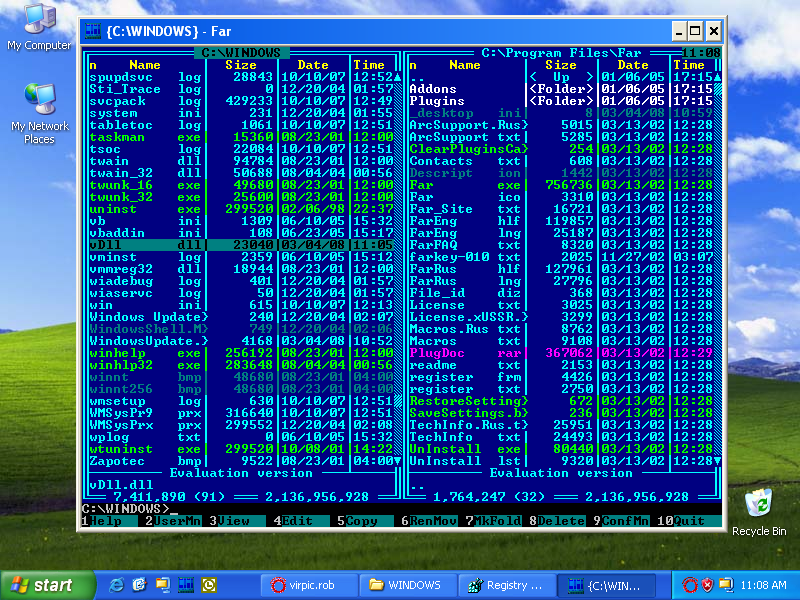Open the My Computer desktop icon

[x=39, y=27]
